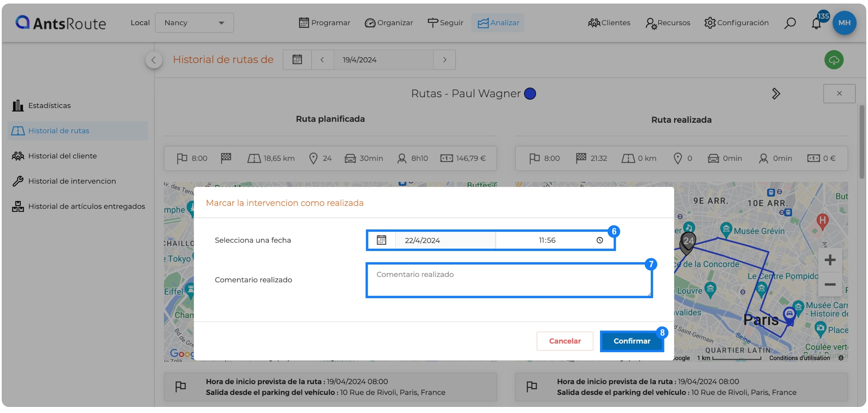Open Configuración settings
This screenshot has width=868, height=413.
736,23
